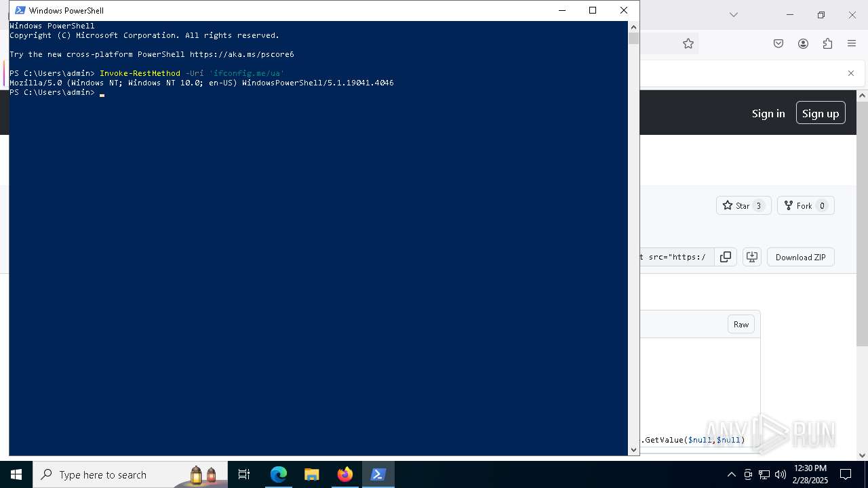Bookmark this page with the Firefox star icon

[x=688, y=43]
